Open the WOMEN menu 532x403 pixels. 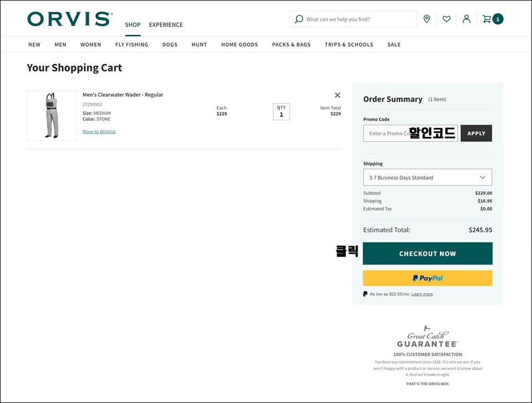pyautogui.click(x=90, y=44)
